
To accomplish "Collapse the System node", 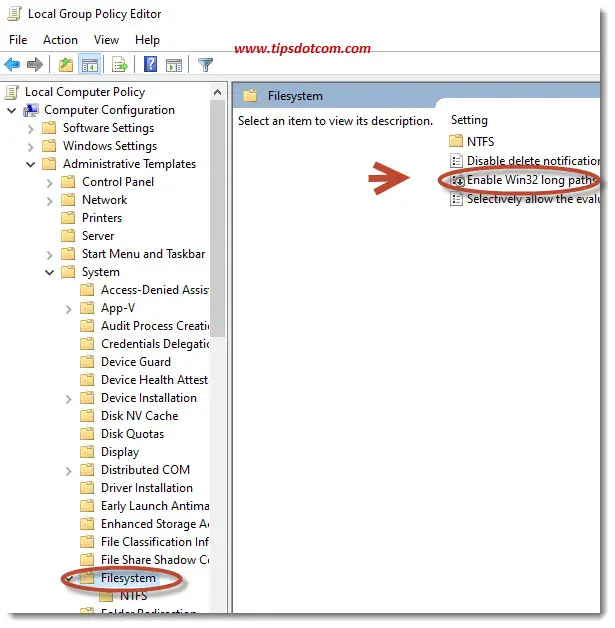I will click(50, 273).
